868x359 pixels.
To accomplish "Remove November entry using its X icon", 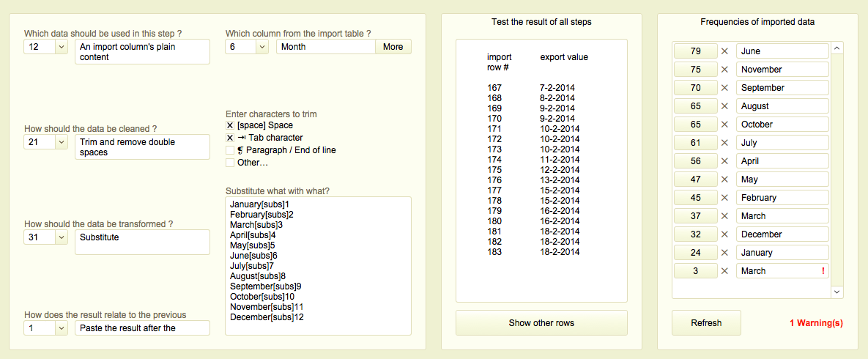I will (724, 70).
